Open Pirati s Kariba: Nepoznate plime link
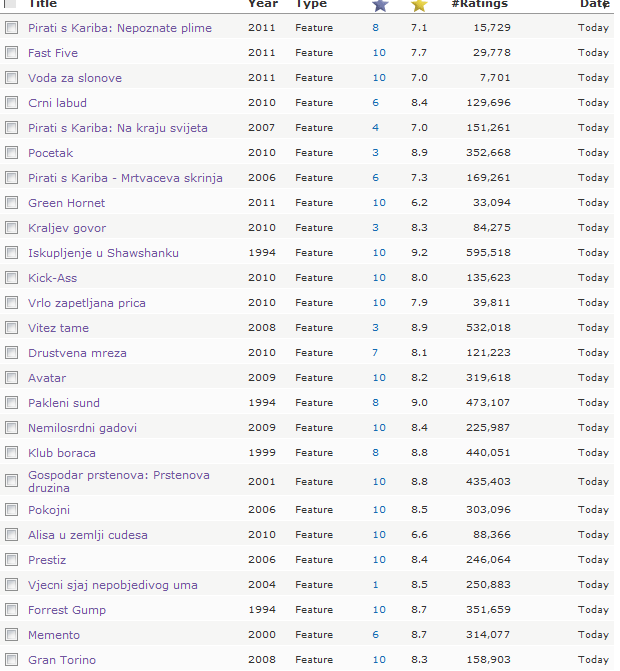 tap(120, 28)
